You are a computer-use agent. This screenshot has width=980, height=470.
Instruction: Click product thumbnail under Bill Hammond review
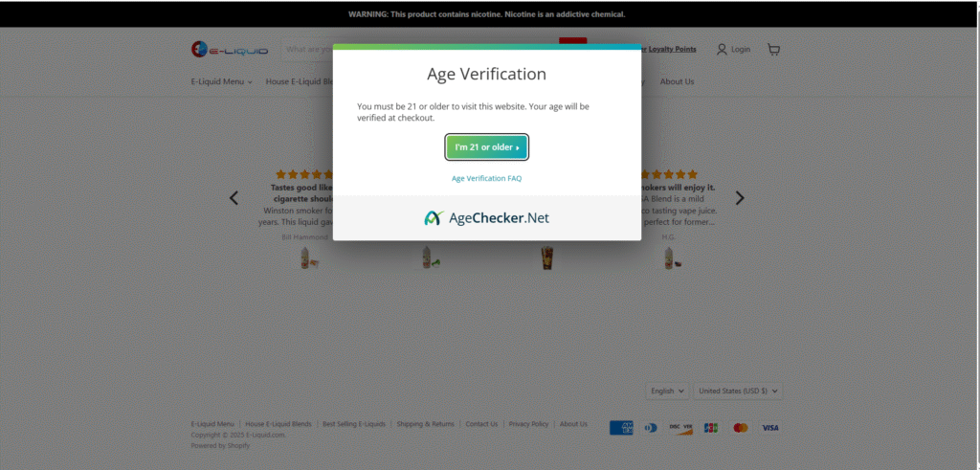click(309, 257)
